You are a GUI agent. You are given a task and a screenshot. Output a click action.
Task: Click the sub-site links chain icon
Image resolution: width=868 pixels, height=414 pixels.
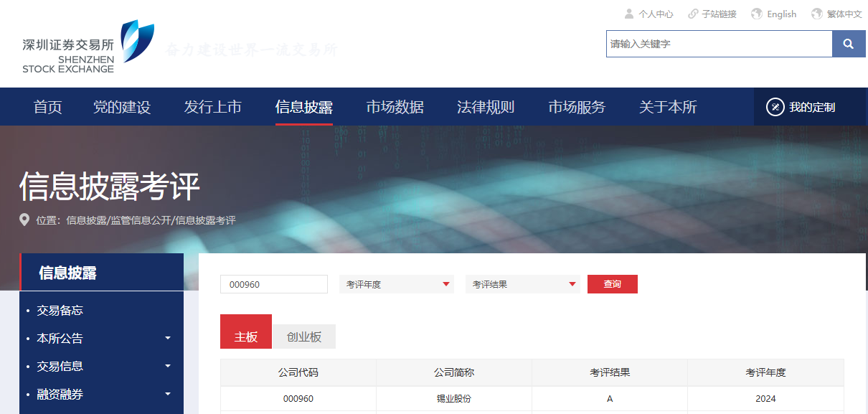[x=693, y=14]
